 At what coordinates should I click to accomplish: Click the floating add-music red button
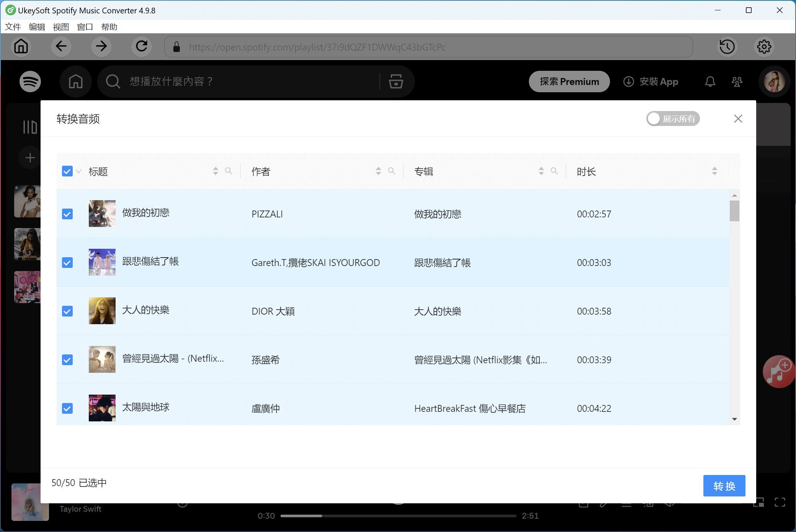pyautogui.click(x=778, y=371)
